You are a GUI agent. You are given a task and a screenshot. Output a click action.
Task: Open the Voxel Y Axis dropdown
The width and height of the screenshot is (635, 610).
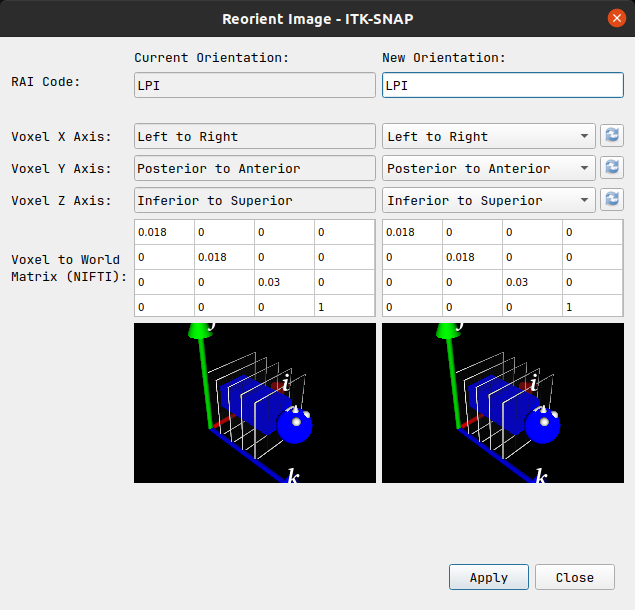[488, 168]
